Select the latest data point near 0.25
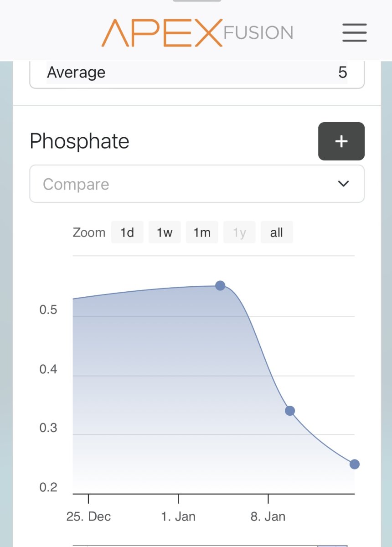 coord(355,464)
